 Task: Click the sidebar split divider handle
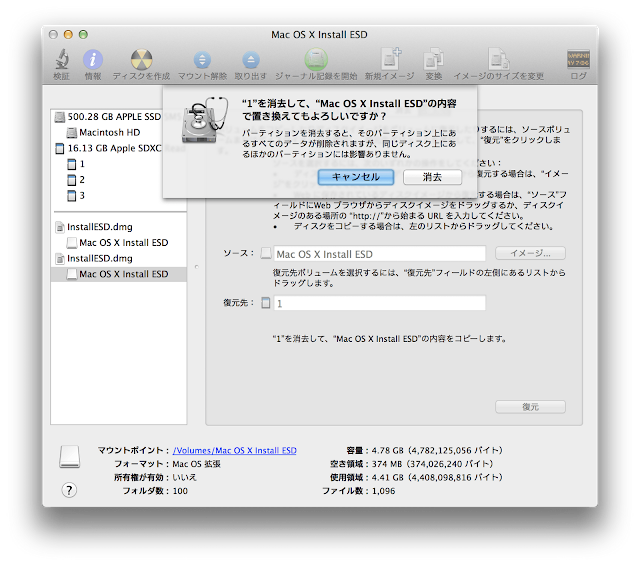(x=196, y=267)
